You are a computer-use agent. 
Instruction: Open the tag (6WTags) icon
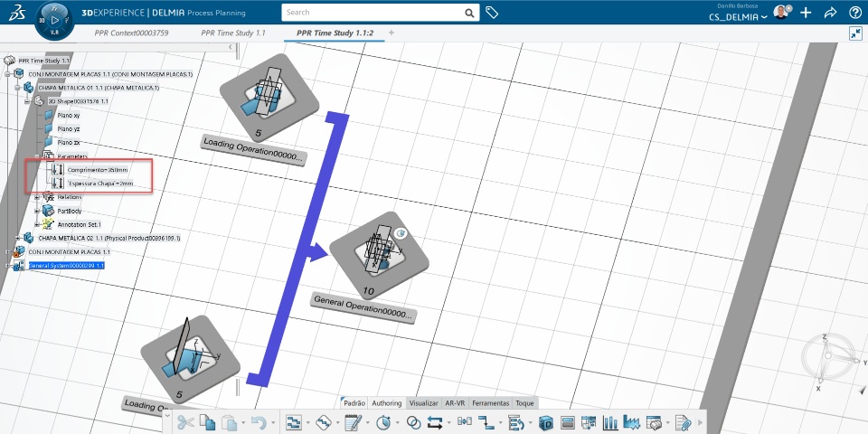click(492, 12)
